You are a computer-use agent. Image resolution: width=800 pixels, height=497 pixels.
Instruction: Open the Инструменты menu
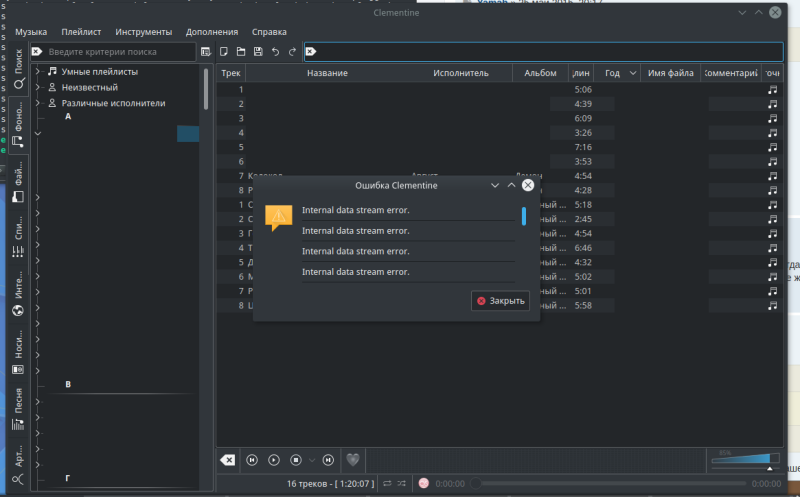click(143, 32)
